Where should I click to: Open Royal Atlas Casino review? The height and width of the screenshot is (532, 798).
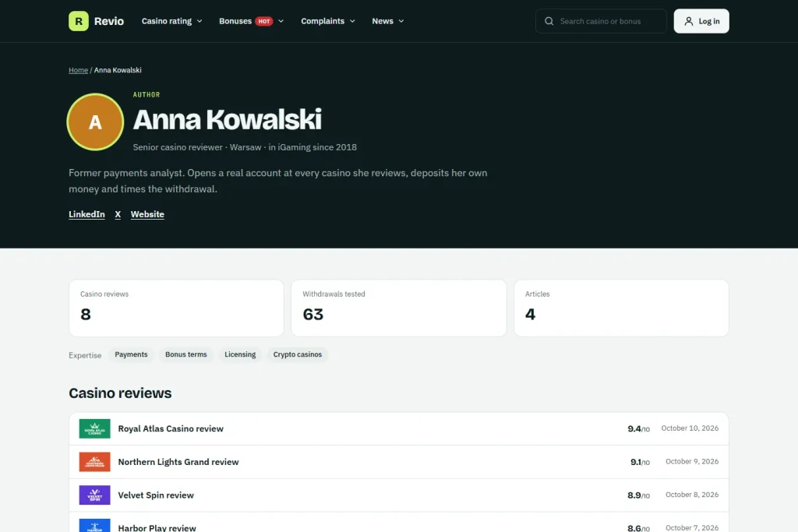point(399,428)
